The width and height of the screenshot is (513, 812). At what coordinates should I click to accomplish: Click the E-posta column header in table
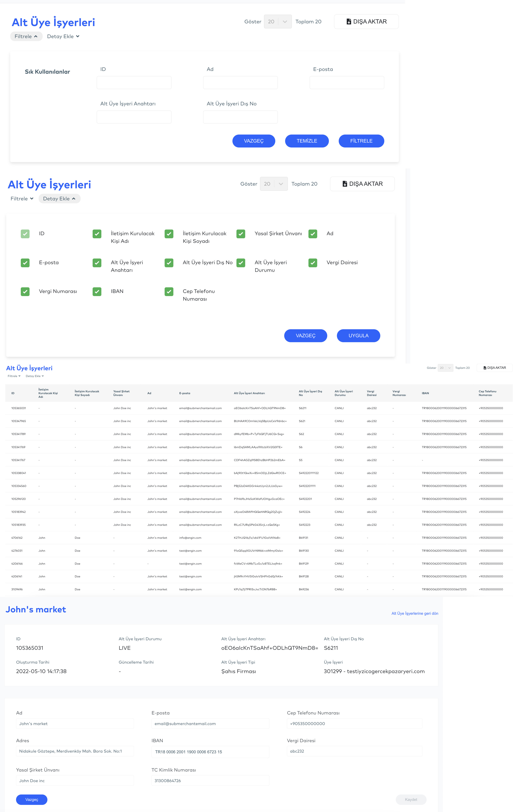(x=184, y=393)
